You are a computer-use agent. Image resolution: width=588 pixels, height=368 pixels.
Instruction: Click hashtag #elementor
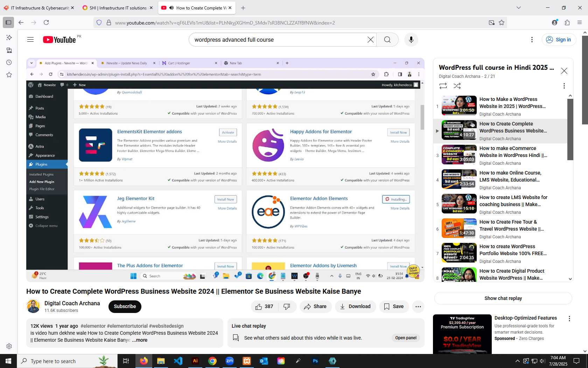93,326
